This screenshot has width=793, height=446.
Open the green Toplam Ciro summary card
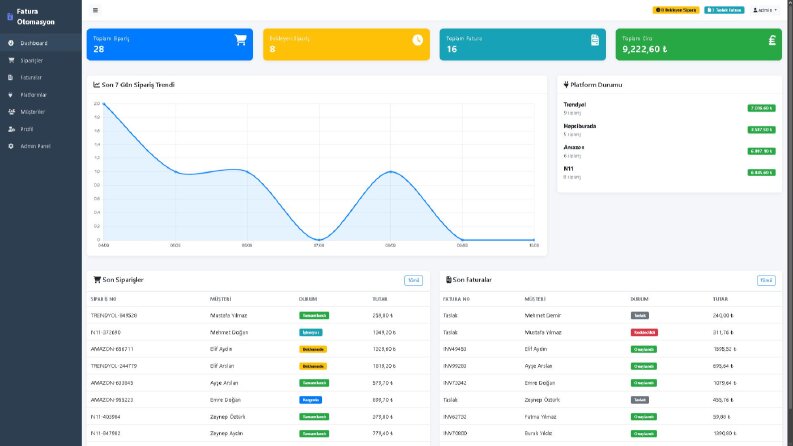click(698, 44)
